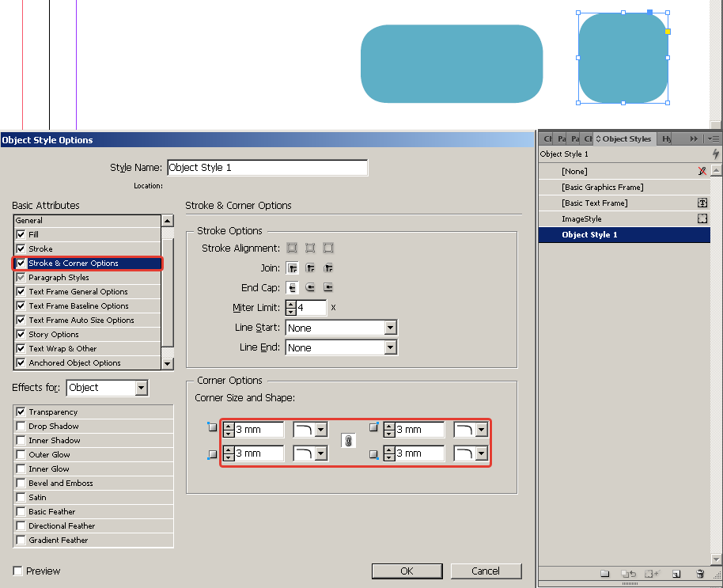Click the create new style icon
The image size is (723, 588).
[x=676, y=574]
